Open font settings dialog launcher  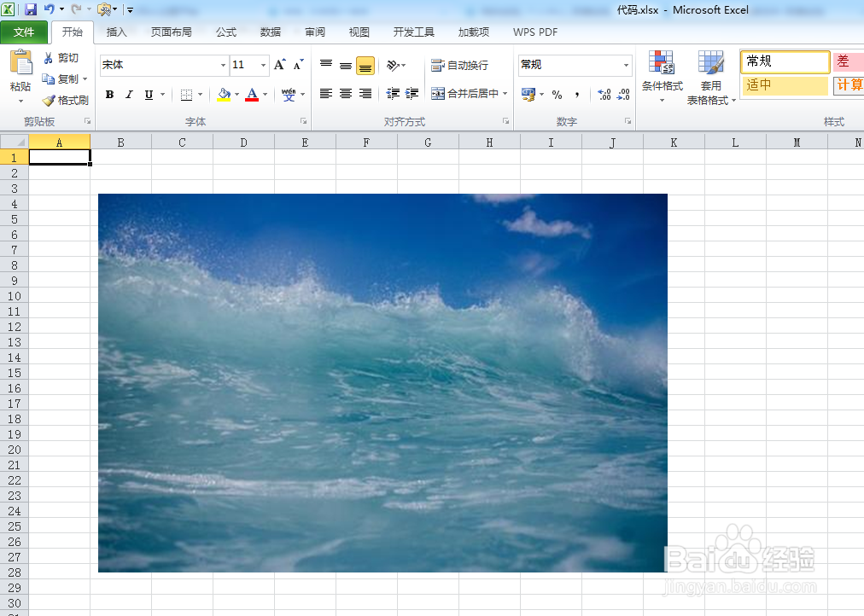click(x=303, y=120)
